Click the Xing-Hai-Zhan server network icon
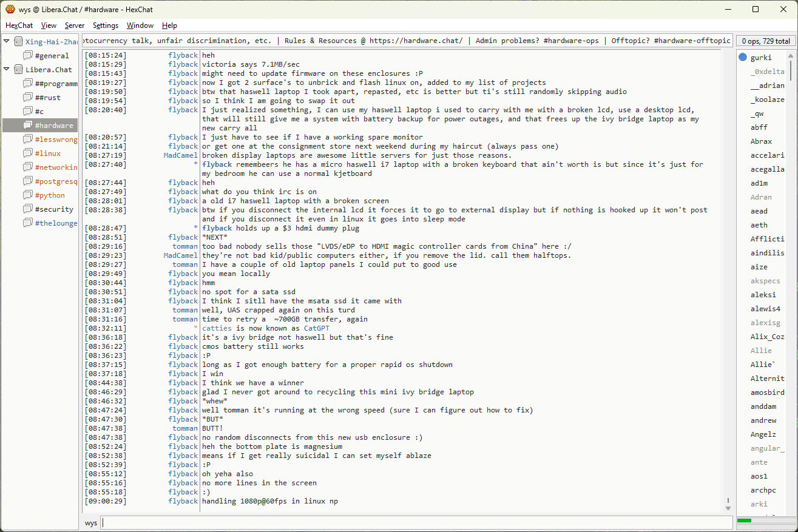Screen dimensions: 798x532 (x=19, y=42)
